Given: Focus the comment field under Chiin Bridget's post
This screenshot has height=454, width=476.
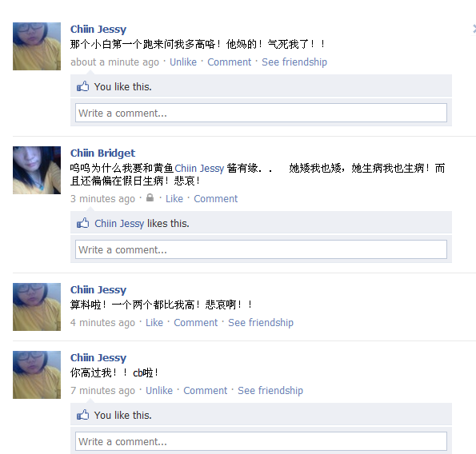Looking at the screenshot, I should click(261, 249).
